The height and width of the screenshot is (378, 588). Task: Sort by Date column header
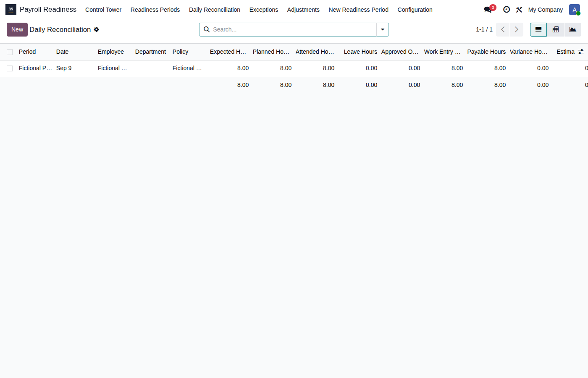pos(62,52)
